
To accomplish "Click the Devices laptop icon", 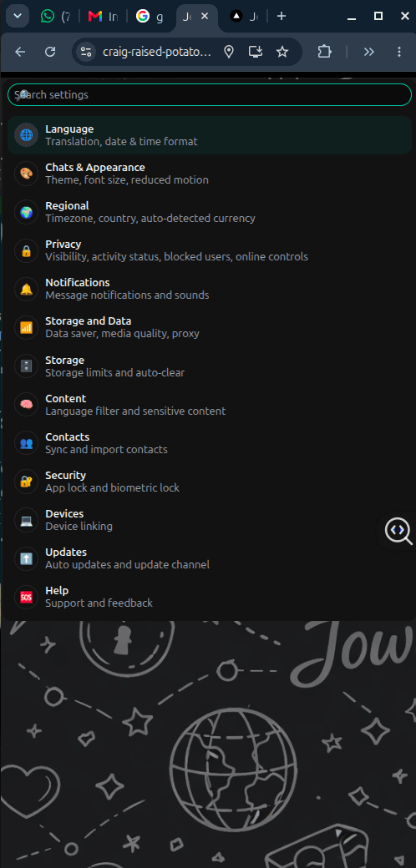I will (26, 520).
